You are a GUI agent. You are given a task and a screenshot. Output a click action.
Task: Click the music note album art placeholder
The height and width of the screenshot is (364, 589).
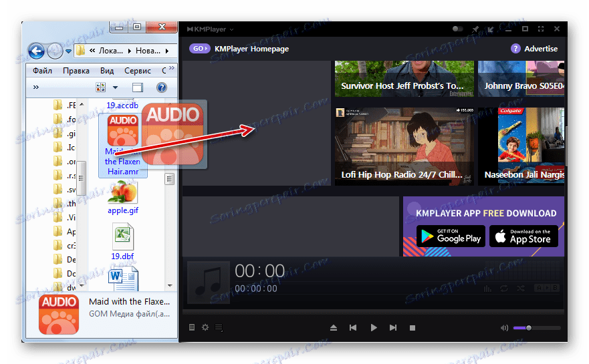click(209, 283)
